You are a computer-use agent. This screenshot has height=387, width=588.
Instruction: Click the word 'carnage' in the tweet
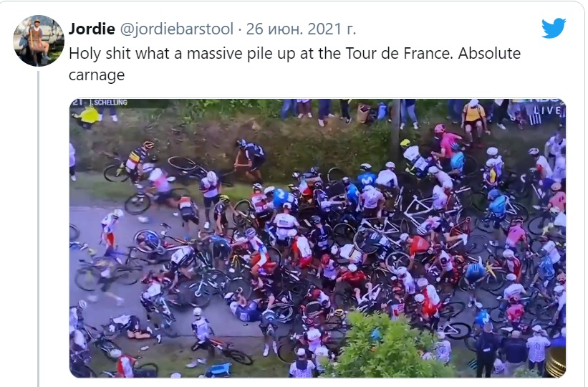[97, 75]
